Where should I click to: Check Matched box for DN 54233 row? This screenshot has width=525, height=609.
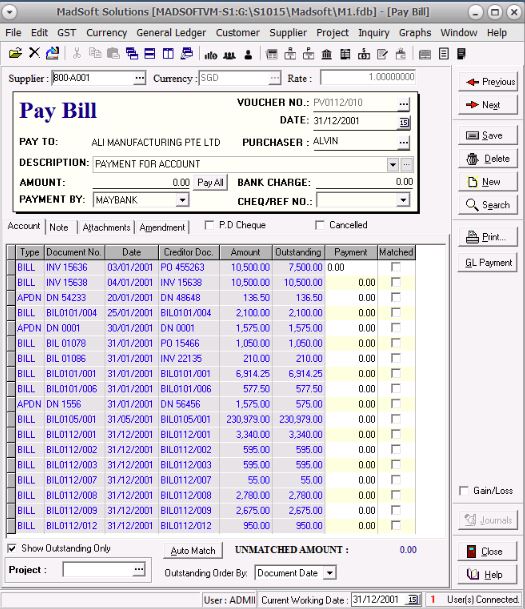pos(396,298)
